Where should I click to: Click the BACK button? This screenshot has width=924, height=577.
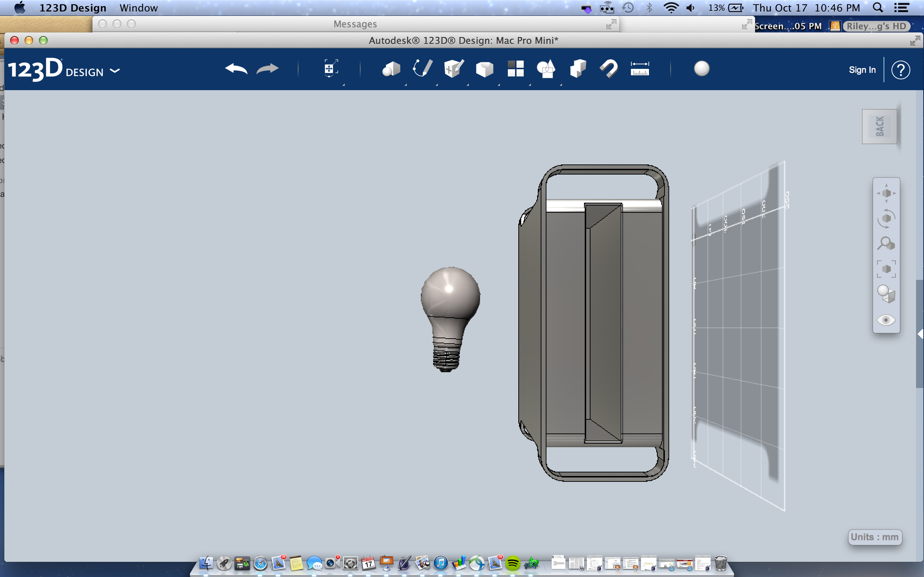(880, 126)
